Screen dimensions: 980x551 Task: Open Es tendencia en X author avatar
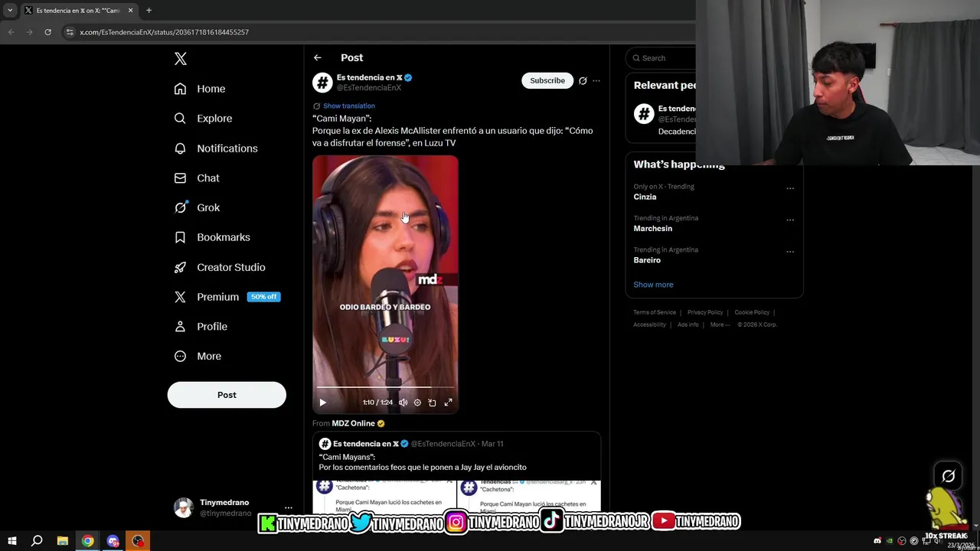tap(322, 82)
